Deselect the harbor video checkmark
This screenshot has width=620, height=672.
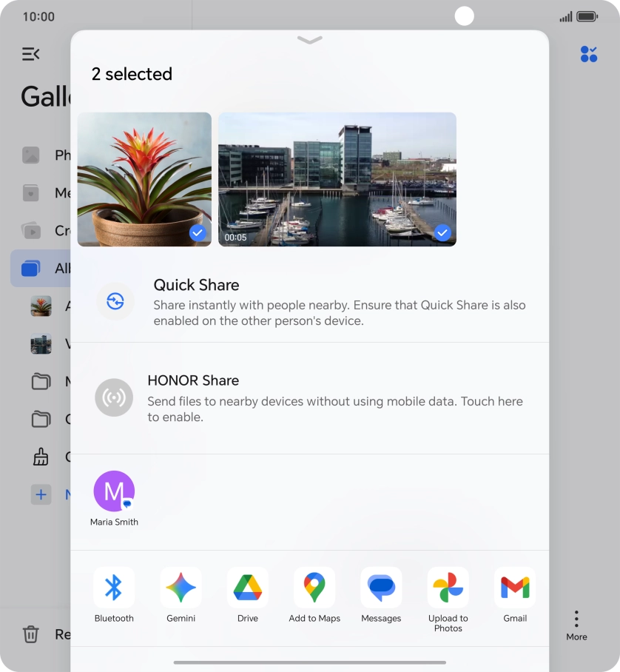(x=442, y=233)
